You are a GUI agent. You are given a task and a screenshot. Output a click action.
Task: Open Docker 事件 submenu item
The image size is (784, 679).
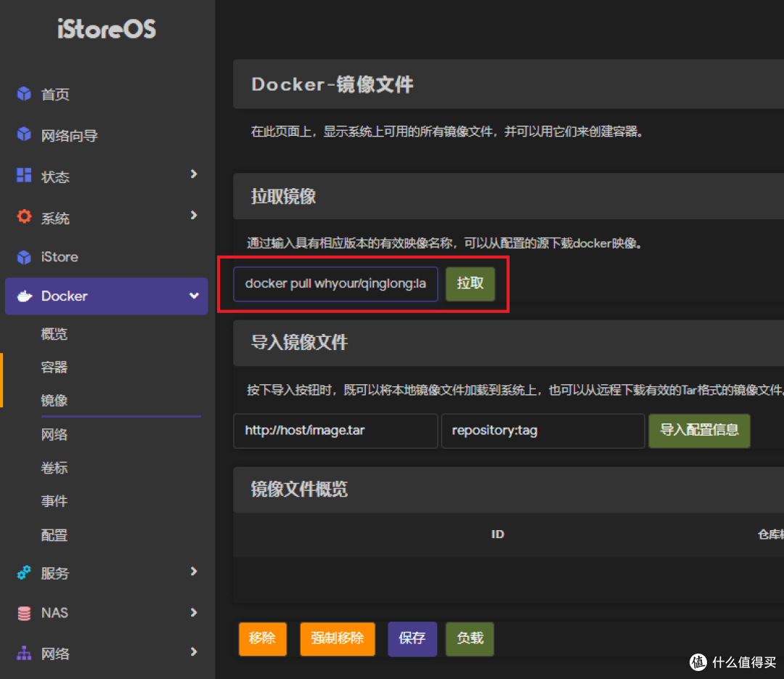(54, 501)
